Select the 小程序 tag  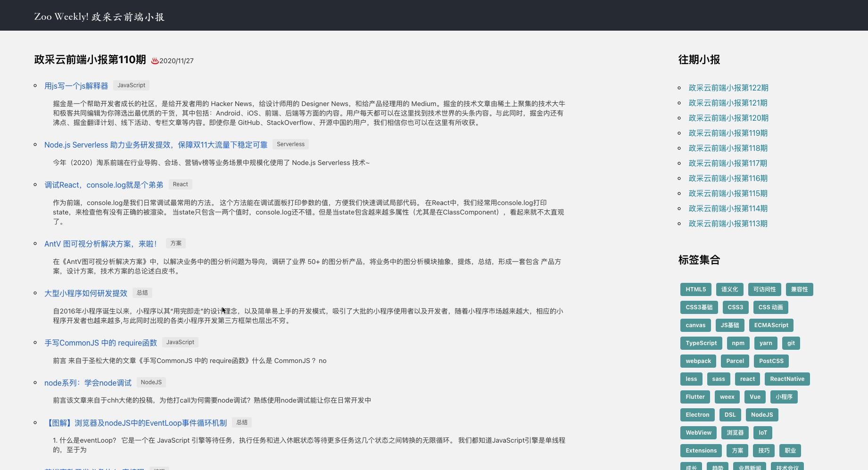pyautogui.click(x=784, y=396)
